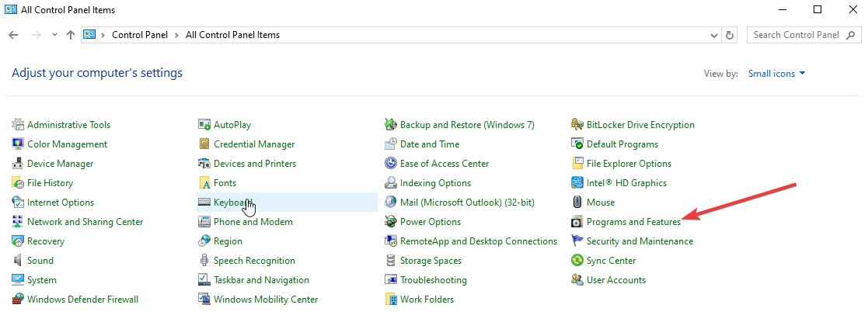Viewport: 868px width, 329px height.
Task: Expand the View by Small icons dropdown
Action: pos(776,74)
